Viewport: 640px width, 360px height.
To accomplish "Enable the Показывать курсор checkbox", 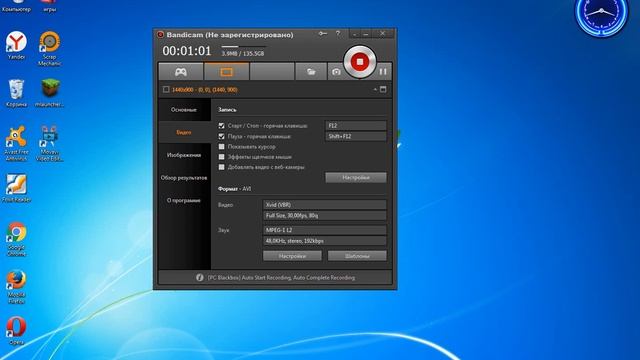I will (221, 147).
